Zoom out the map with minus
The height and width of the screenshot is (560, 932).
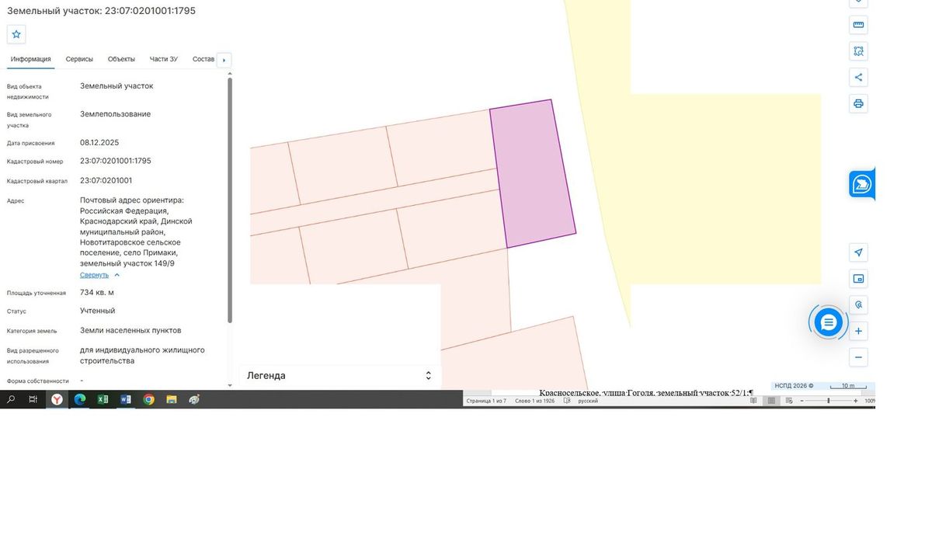click(x=858, y=357)
